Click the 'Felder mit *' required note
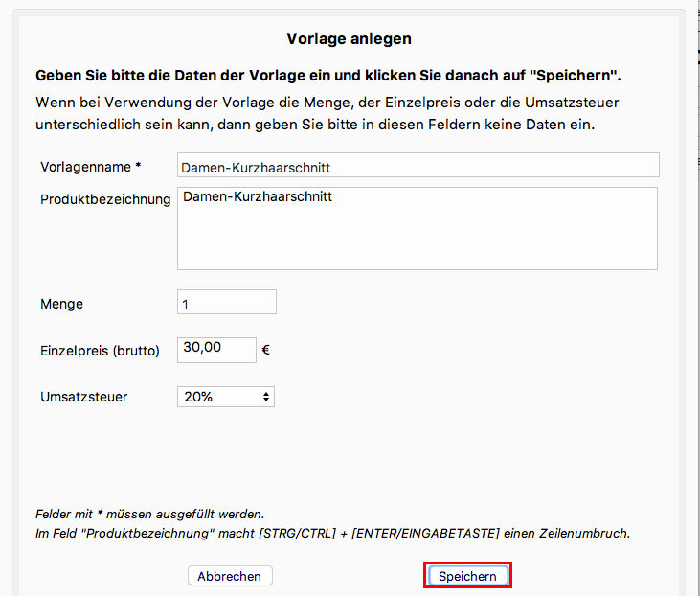 pos(148,514)
